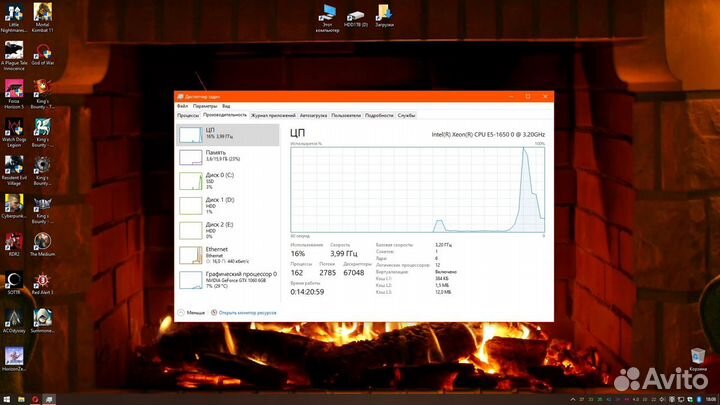Select Диск 2 (E:) performance item
The width and height of the screenshot is (720, 405).
(x=228, y=231)
